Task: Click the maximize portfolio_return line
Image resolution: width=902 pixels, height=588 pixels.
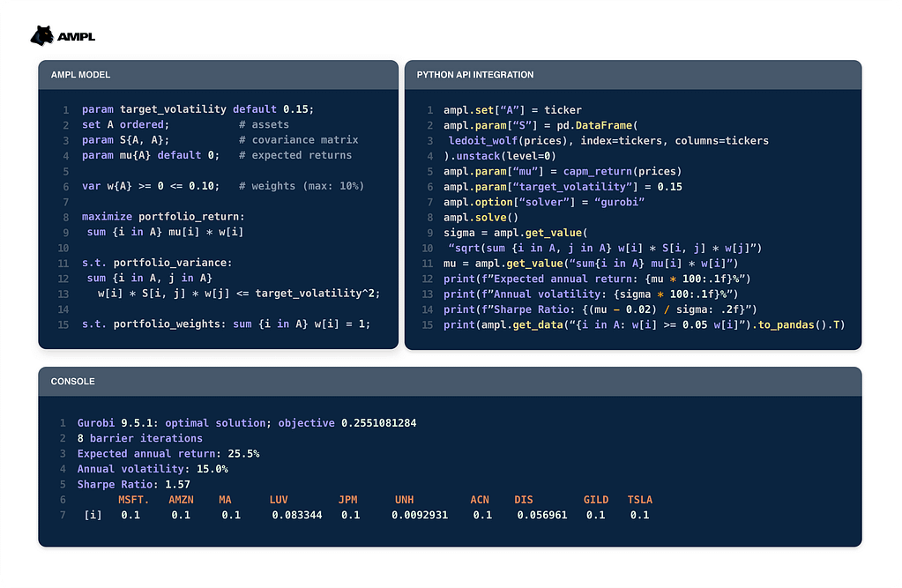Action: (x=162, y=216)
